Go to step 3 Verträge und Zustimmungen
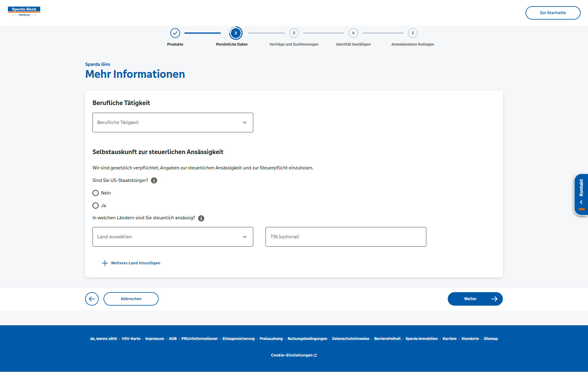588x389 pixels. point(294,33)
